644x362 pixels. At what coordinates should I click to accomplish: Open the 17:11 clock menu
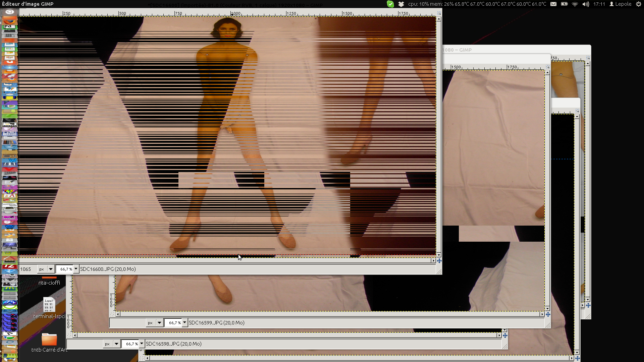pos(599,4)
